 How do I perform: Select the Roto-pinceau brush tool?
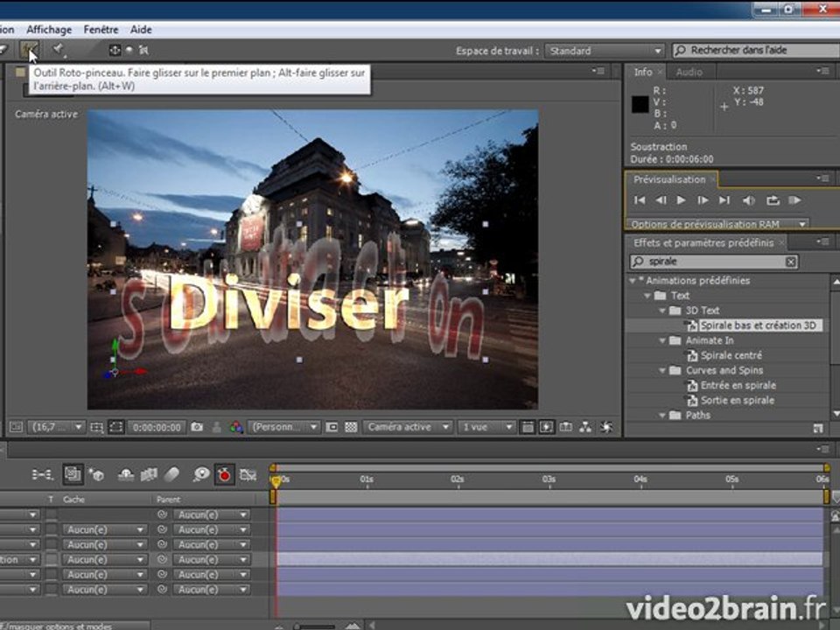click(x=29, y=50)
